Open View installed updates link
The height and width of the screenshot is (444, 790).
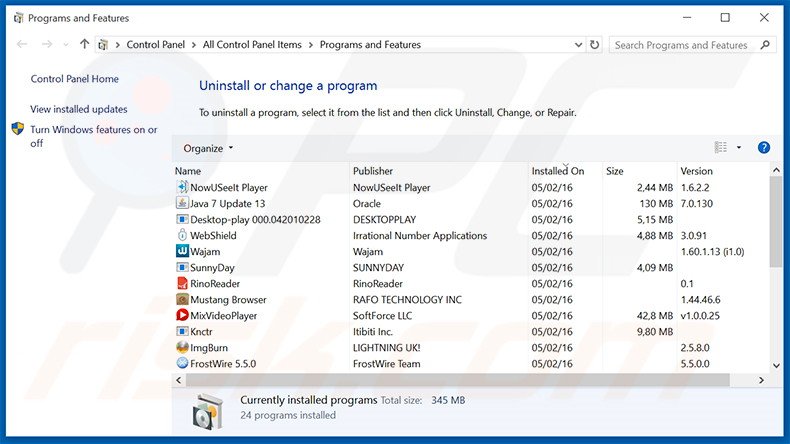pyautogui.click(x=79, y=109)
